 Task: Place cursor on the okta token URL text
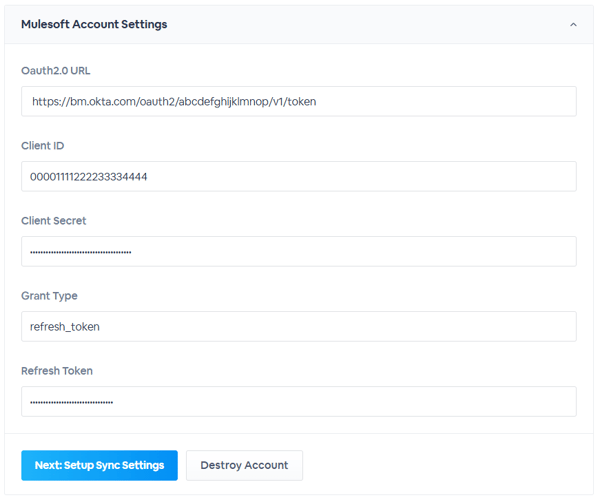click(x=174, y=102)
